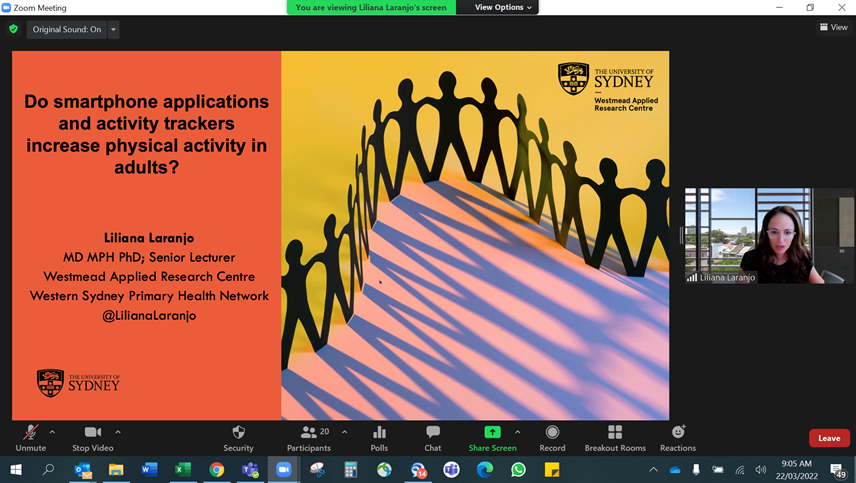
Task: Open the View Options dropdown
Action: click(x=503, y=7)
